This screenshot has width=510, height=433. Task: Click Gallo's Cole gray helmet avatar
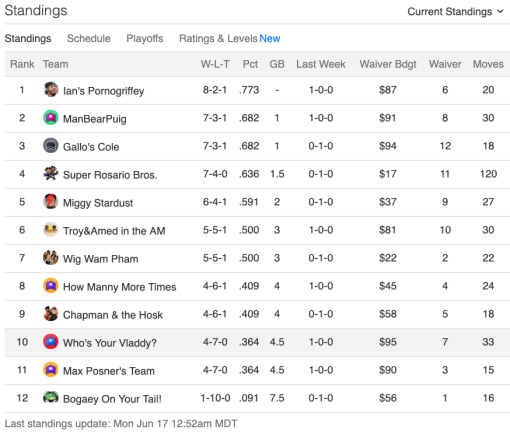click(x=51, y=145)
